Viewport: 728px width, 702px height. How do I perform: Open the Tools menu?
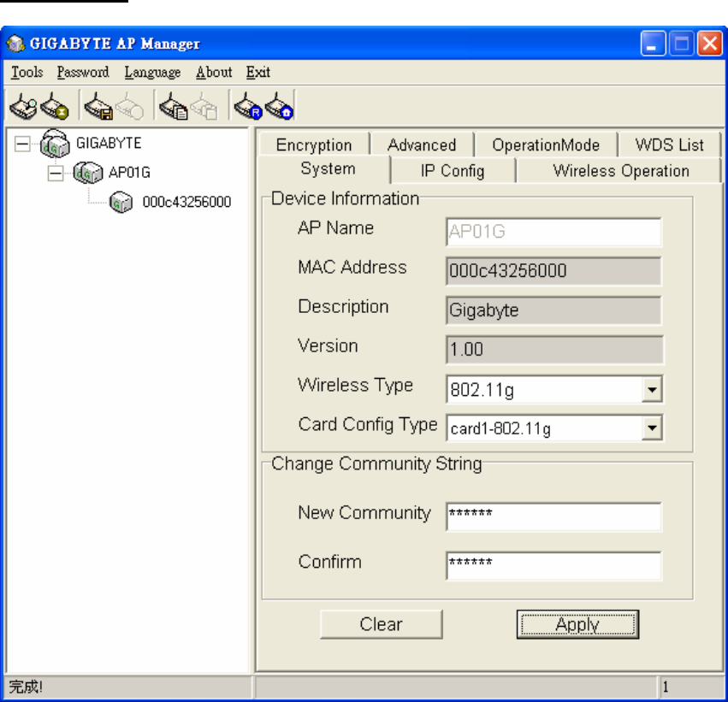point(27,72)
